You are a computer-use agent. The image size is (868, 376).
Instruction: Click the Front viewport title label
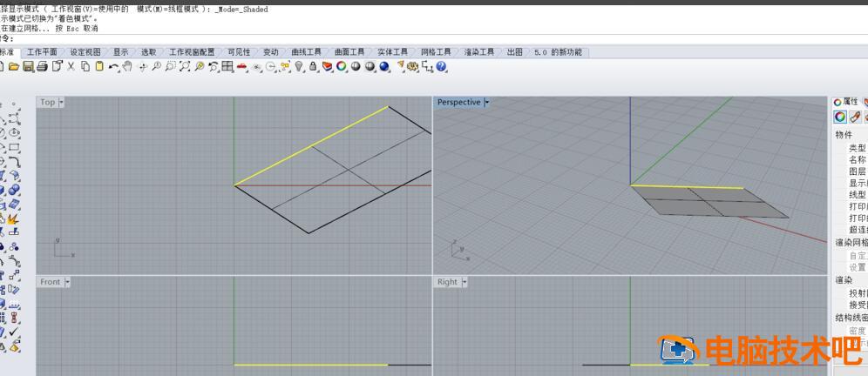point(50,282)
